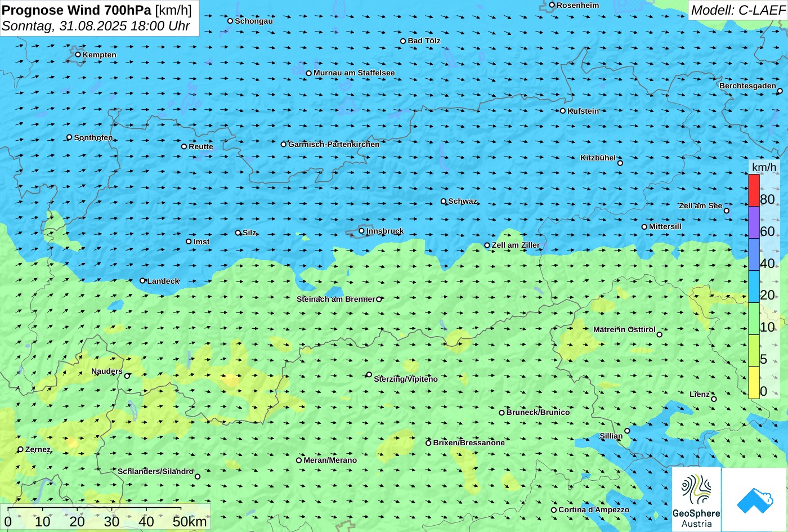This screenshot has height=532, width=788.
Task: Click the GeoSphere Austria logo
Action: pos(696,499)
